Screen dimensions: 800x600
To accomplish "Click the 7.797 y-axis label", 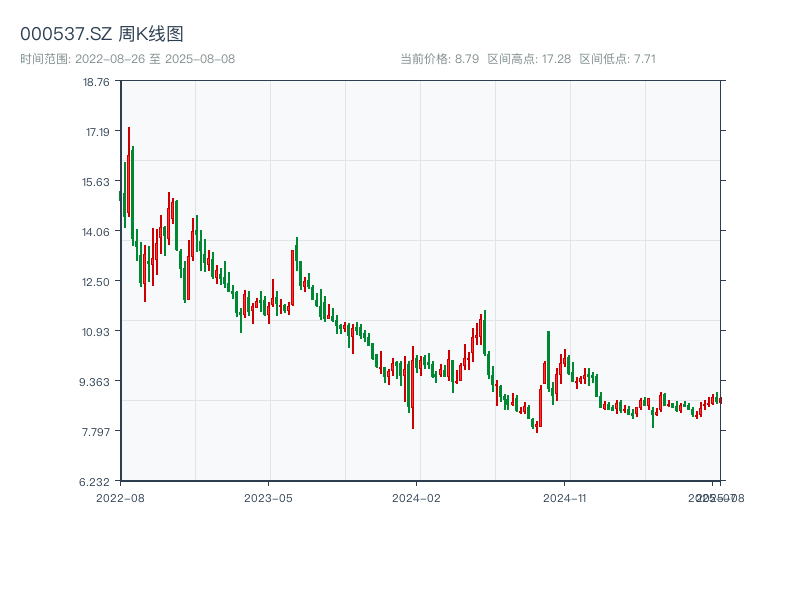I will [x=97, y=432].
